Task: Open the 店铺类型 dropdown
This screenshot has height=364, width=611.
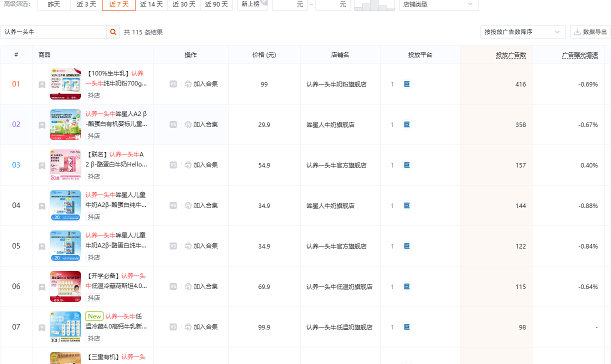Action: pyautogui.click(x=438, y=4)
